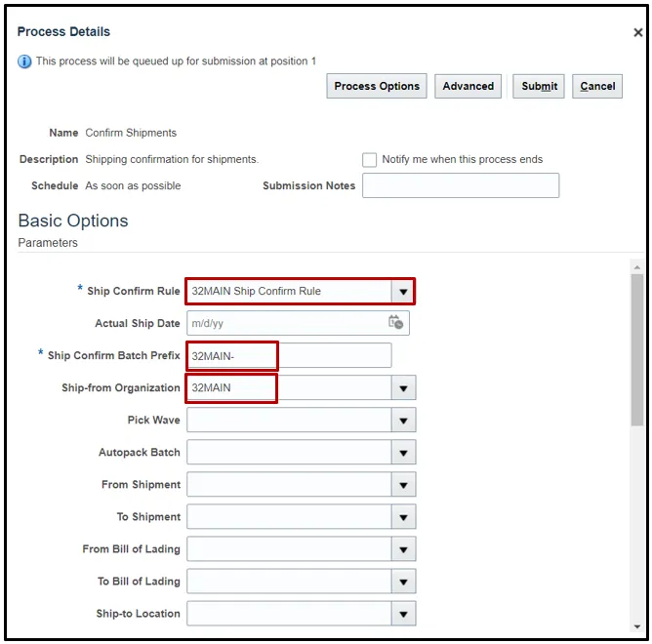Viewport: 652px width, 644px height.
Task: Open the To Shipment dropdown arrow
Action: [x=403, y=517]
